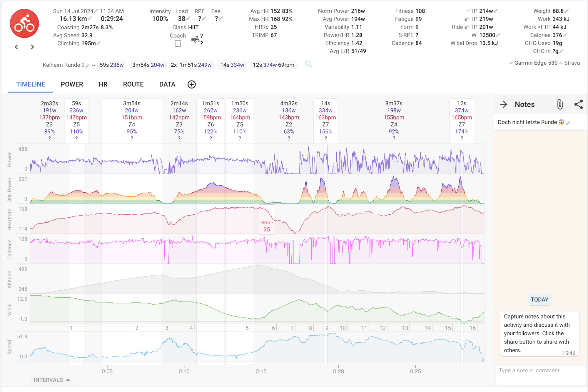Click the Strava source link
588x392 pixels.
pyautogui.click(x=572, y=63)
